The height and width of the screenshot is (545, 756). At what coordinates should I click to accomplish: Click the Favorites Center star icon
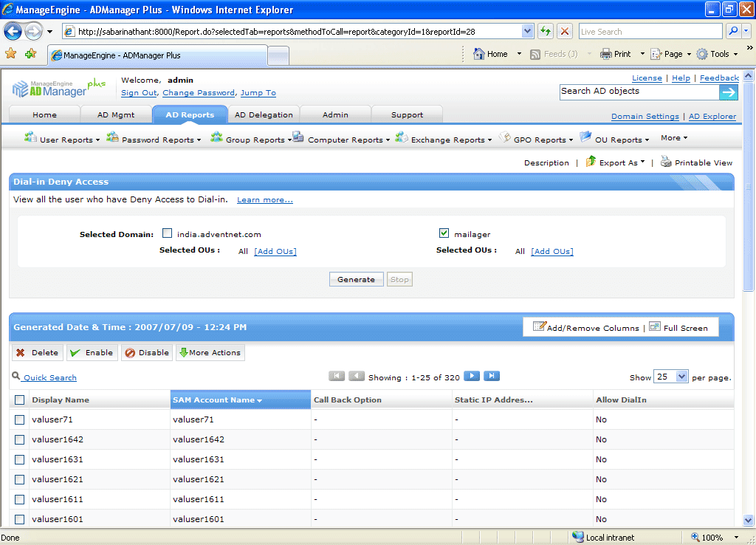pos(10,54)
